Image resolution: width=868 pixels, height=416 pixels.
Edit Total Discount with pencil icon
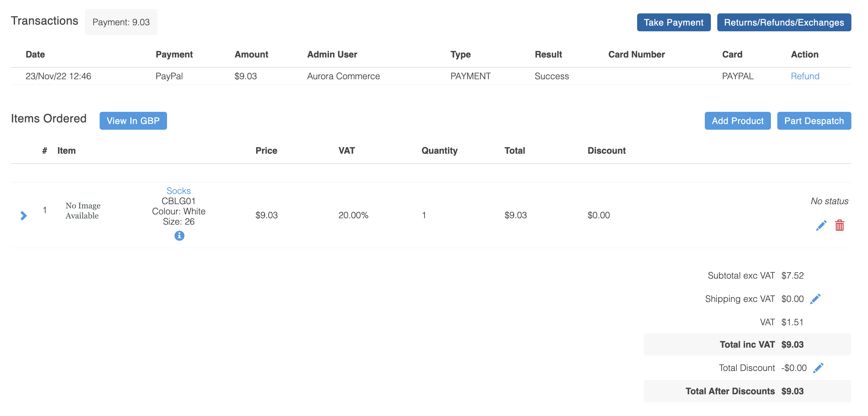point(818,368)
